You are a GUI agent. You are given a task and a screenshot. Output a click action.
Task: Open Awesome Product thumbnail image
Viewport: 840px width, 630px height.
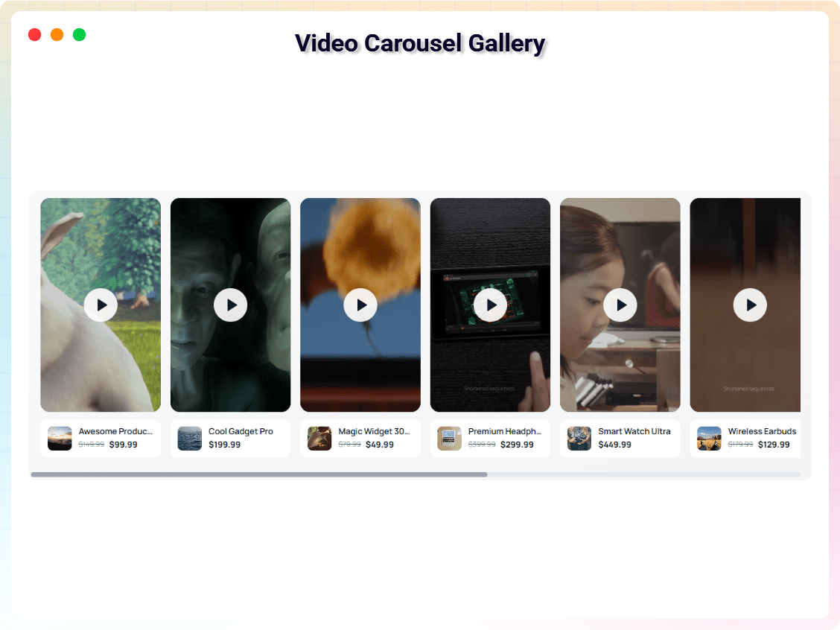60,438
